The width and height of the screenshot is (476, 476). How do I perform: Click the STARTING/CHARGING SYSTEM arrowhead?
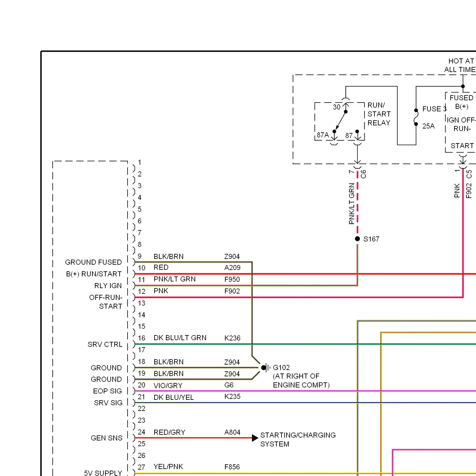[255, 438]
